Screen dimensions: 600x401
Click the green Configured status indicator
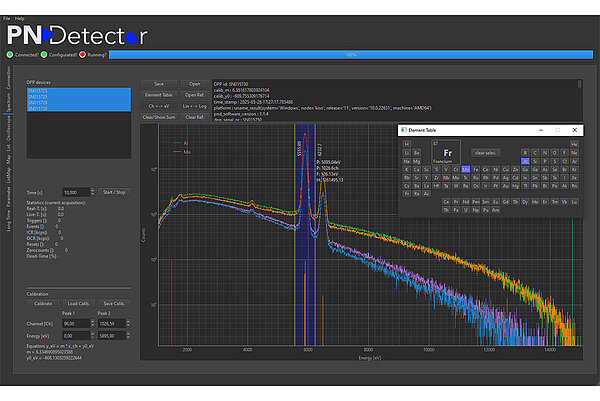click(x=44, y=54)
